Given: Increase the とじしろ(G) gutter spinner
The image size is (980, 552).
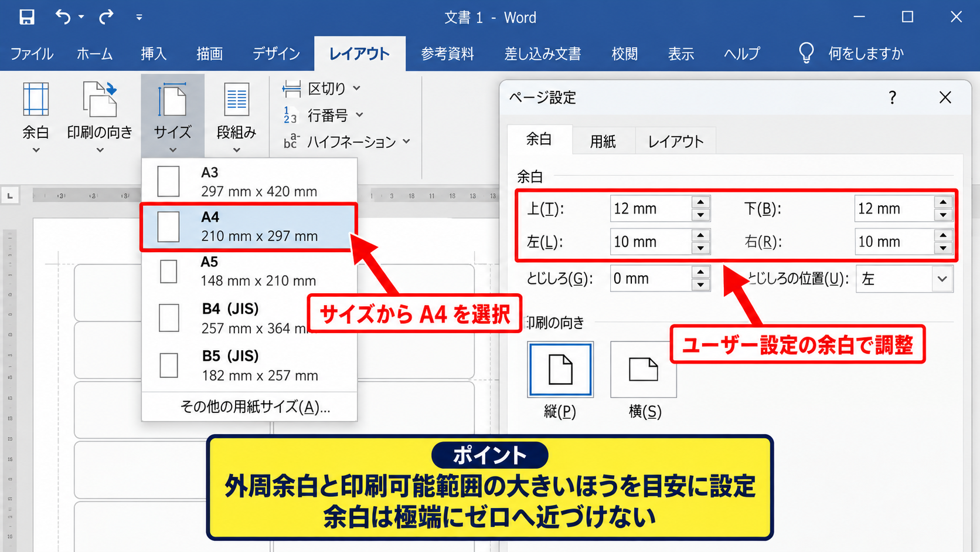Looking at the screenshot, I should pyautogui.click(x=700, y=272).
